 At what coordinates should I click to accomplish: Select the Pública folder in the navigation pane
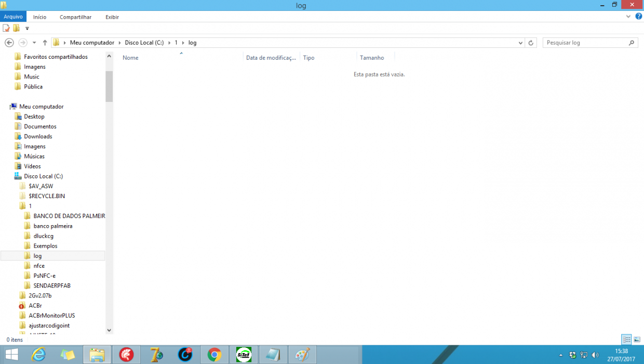coord(33,87)
